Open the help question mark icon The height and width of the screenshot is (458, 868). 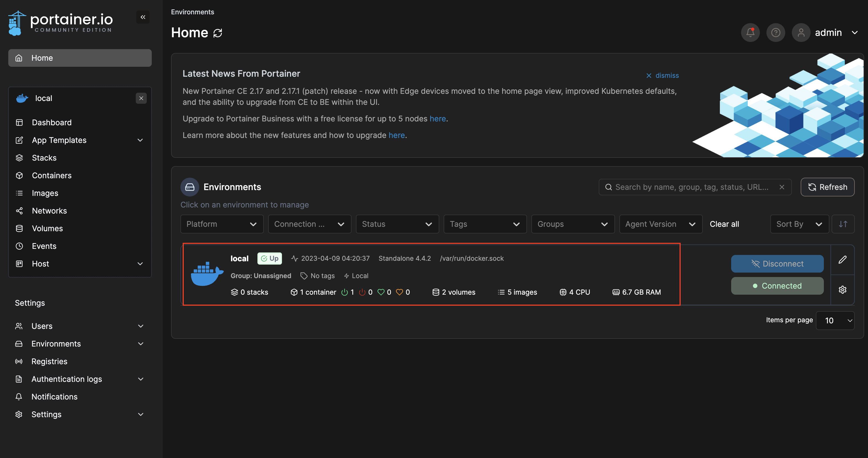[x=775, y=32]
